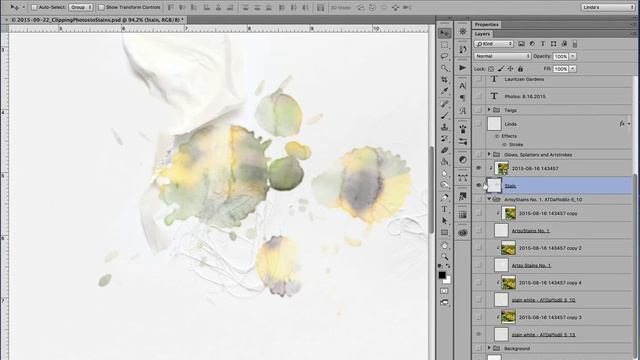Select the Move tool

[x=444, y=33]
